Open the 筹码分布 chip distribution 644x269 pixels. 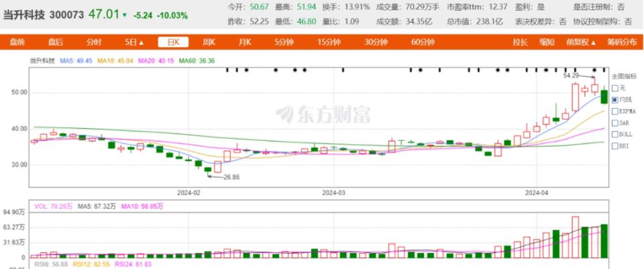pos(623,42)
